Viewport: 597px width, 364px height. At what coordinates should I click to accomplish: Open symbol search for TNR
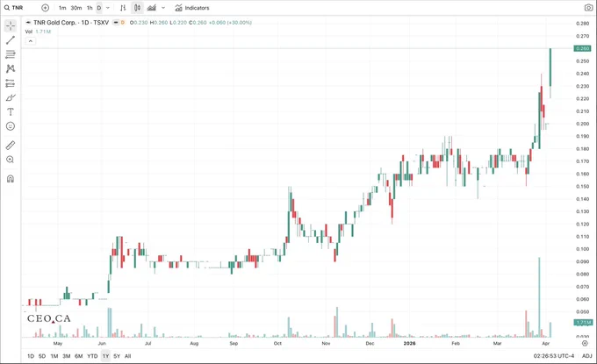(14, 8)
